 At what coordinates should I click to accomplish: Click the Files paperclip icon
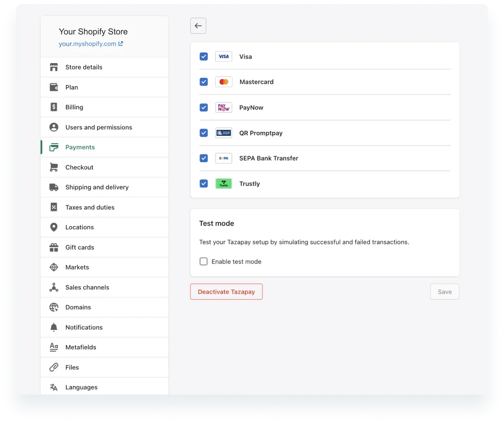(54, 367)
